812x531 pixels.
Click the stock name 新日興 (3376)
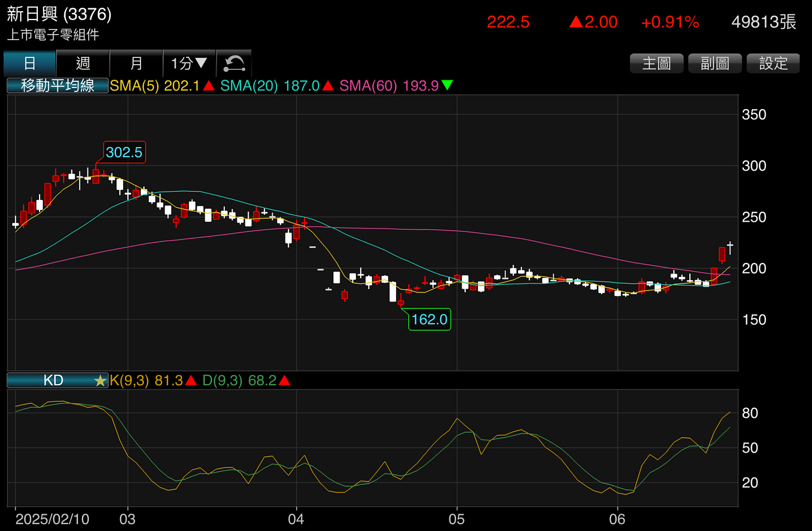point(59,14)
